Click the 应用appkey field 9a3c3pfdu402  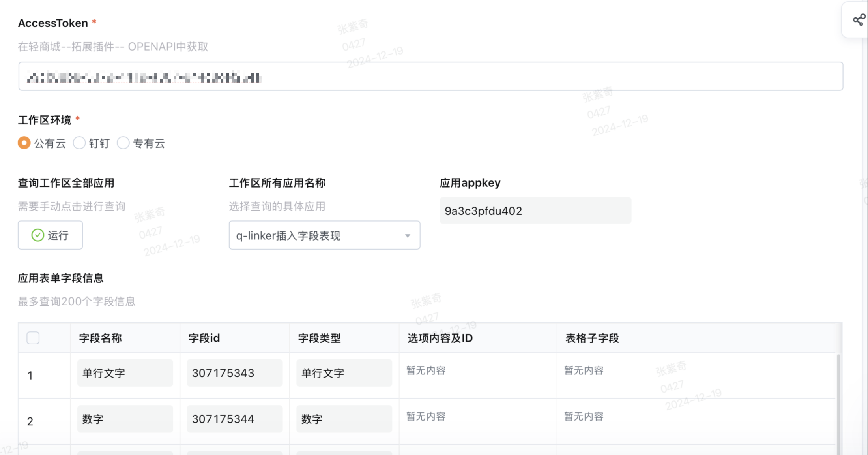[x=535, y=211]
